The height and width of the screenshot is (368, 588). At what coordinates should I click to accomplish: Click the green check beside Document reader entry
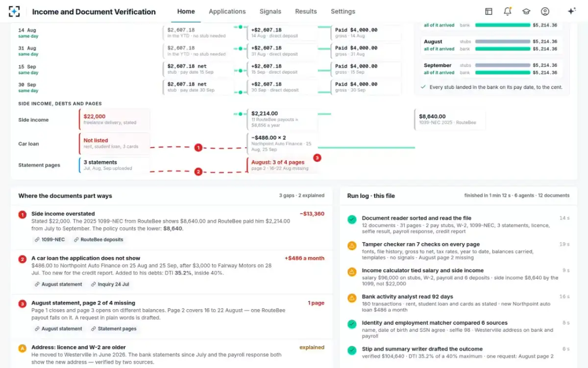click(x=352, y=219)
